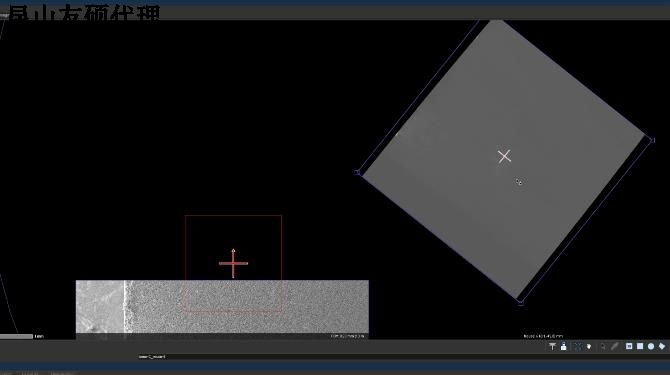
Task: Select the circle shape tool
Action: 651,346
